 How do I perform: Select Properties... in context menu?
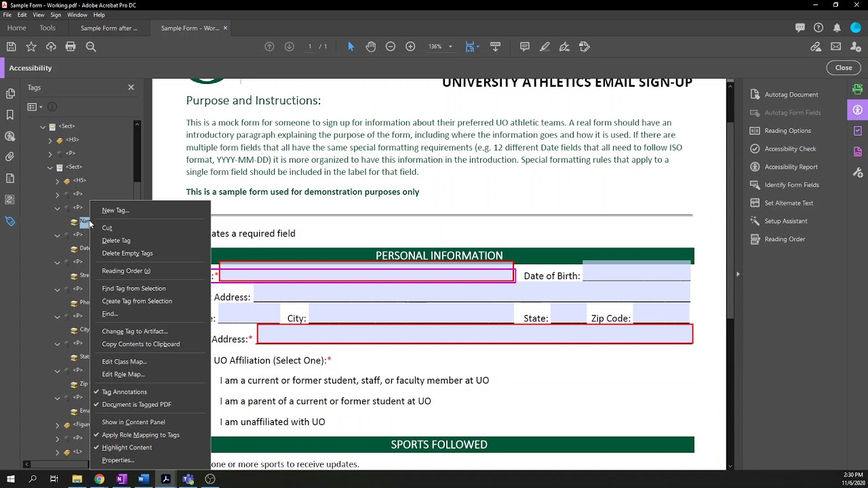coord(118,460)
